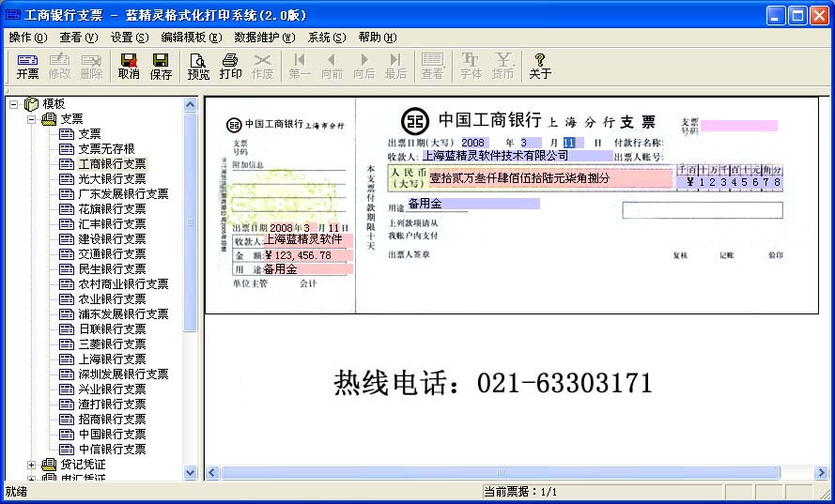
Task: Select the 中信银行支票 template
Action: 112,450
